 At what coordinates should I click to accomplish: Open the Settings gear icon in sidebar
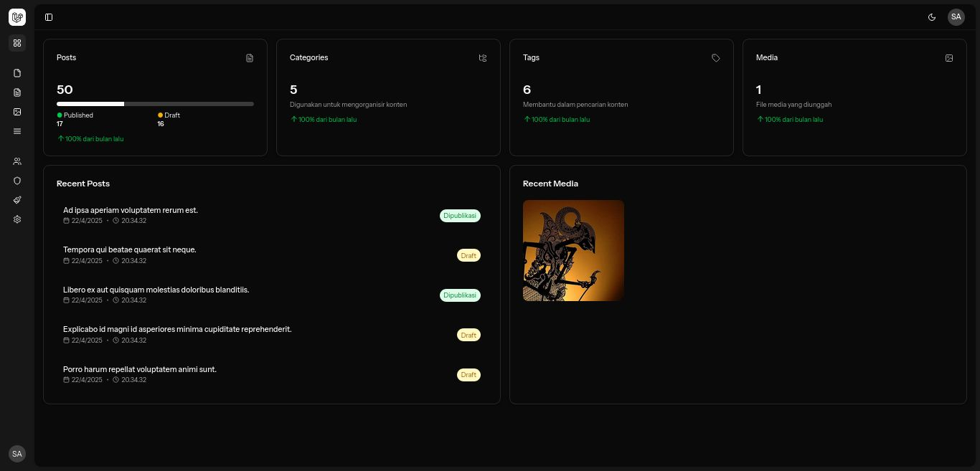[x=17, y=219]
